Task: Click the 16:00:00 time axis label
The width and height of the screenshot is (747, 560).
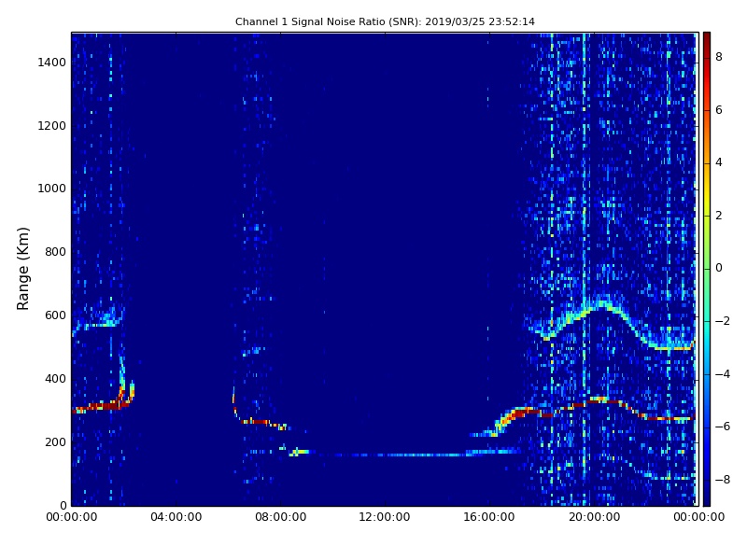Action: [x=489, y=517]
